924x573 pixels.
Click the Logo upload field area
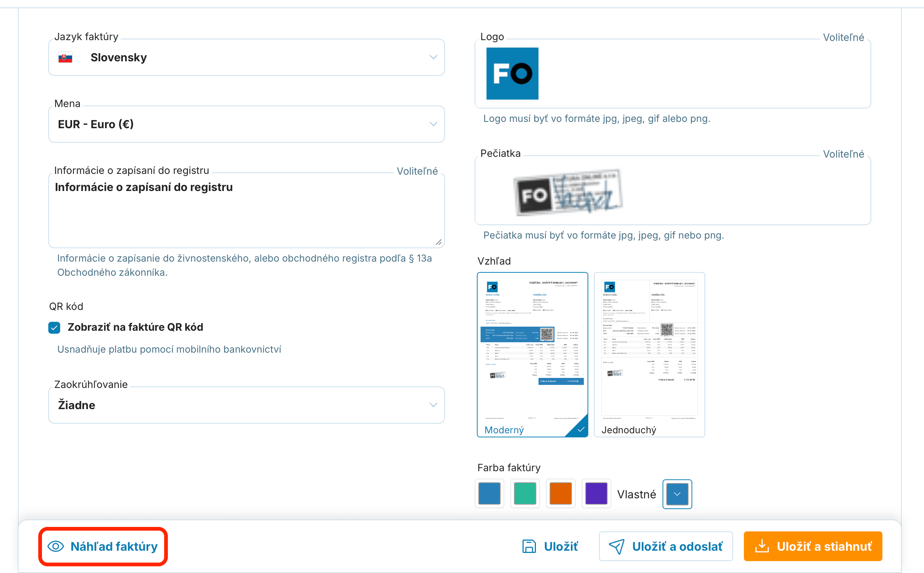click(673, 74)
